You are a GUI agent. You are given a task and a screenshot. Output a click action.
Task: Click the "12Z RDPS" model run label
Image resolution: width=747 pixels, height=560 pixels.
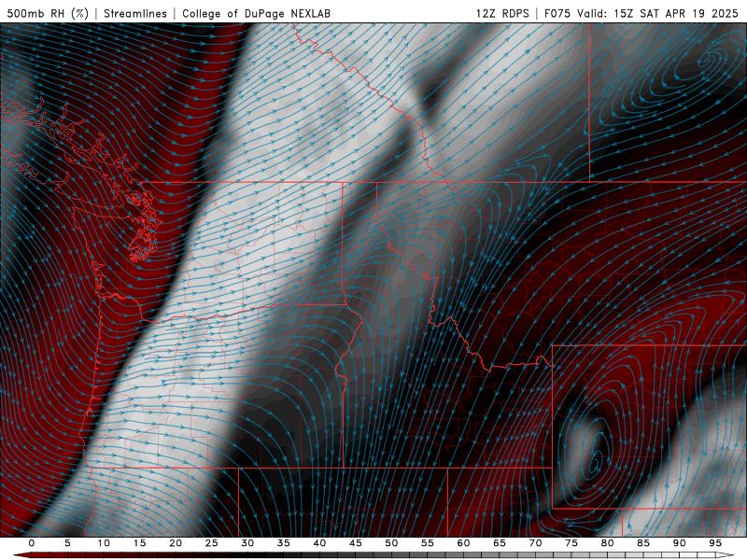[502, 13]
